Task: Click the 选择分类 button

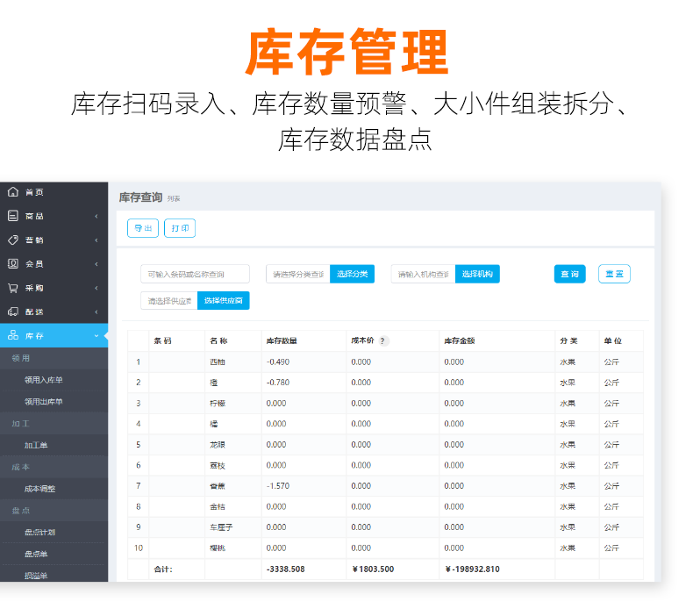Action: [353, 274]
